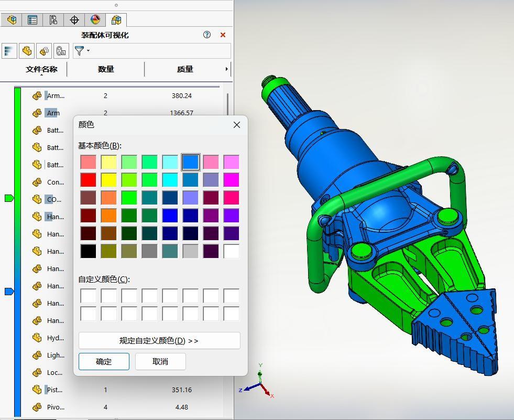Viewport: 514px width, 420px height.
Task: Click the Con... part icon
Action: coord(37,182)
